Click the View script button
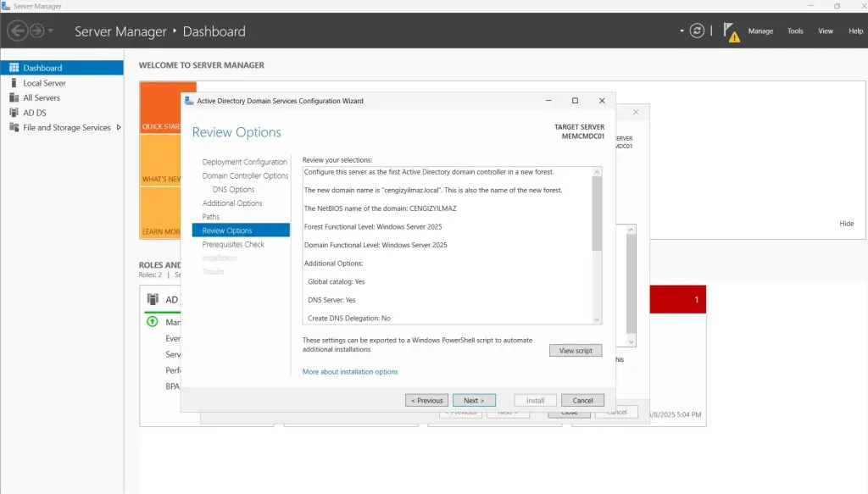Image resolution: width=868 pixels, height=494 pixels. coord(576,351)
